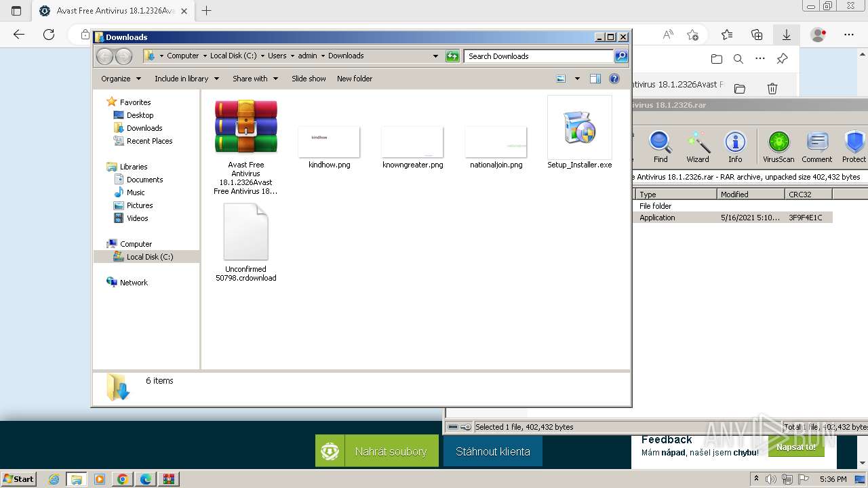Open Chrome from the taskbar
The height and width of the screenshot is (488, 868).
[x=122, y=479]
